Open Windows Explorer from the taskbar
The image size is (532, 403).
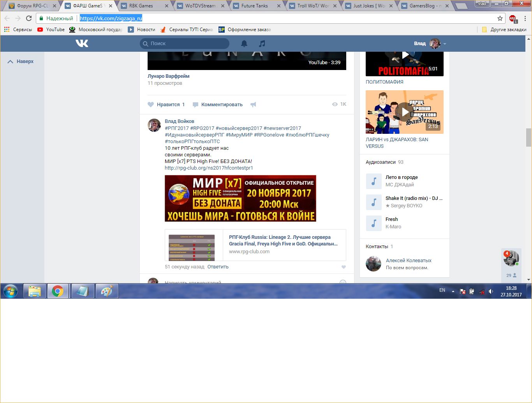point(35,291)
